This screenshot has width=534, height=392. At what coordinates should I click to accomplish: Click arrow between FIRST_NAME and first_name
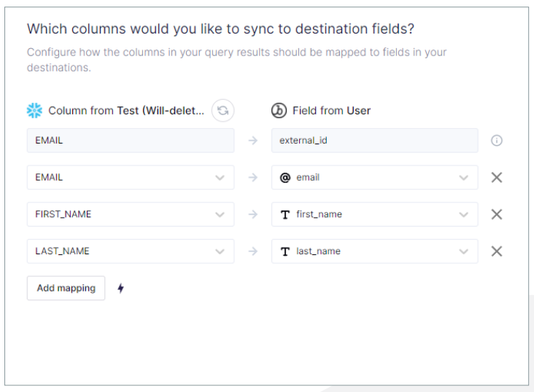coord(252,214)
